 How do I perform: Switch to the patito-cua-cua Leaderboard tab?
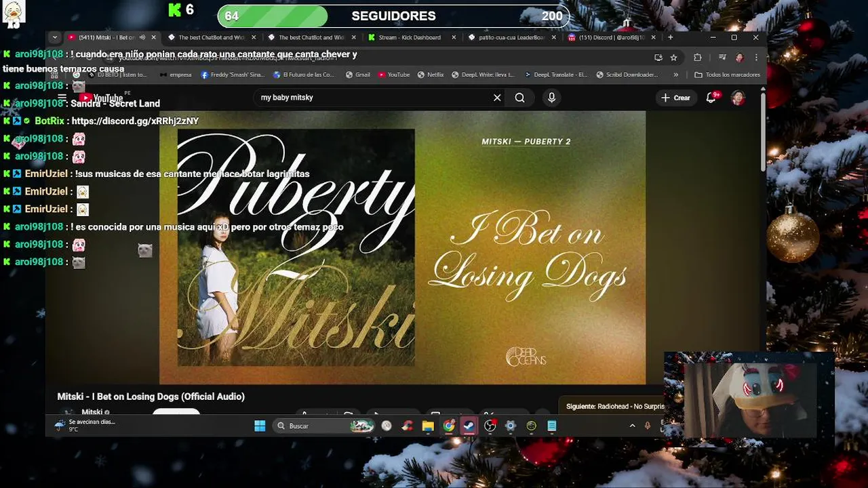coord(510,37)
